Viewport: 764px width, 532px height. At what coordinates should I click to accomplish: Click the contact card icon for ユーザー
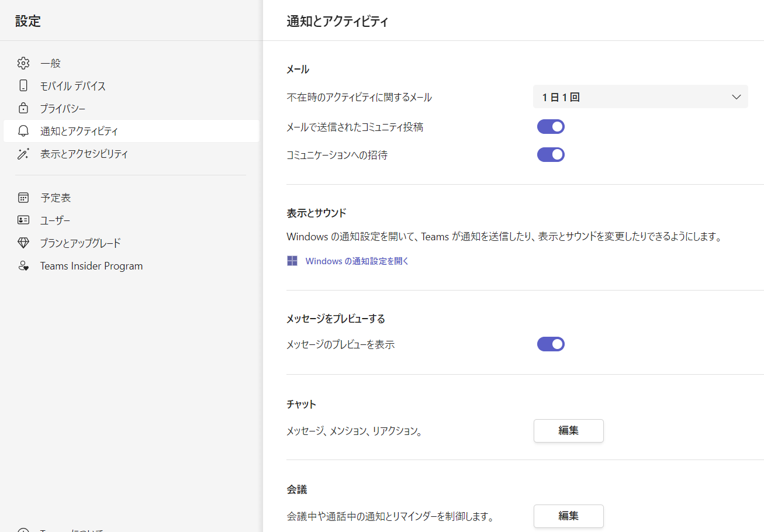click(x=23, y=220)
